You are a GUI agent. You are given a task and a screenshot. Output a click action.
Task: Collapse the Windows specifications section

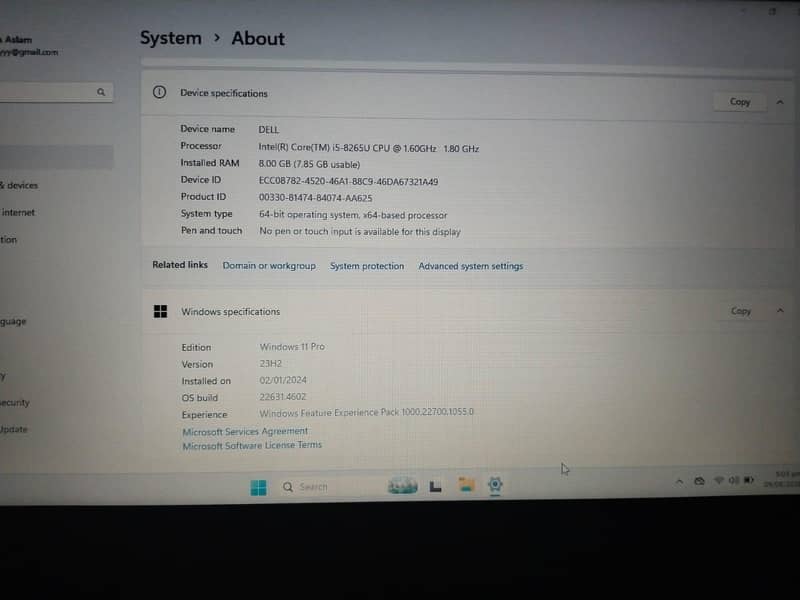tap(780, 310)
